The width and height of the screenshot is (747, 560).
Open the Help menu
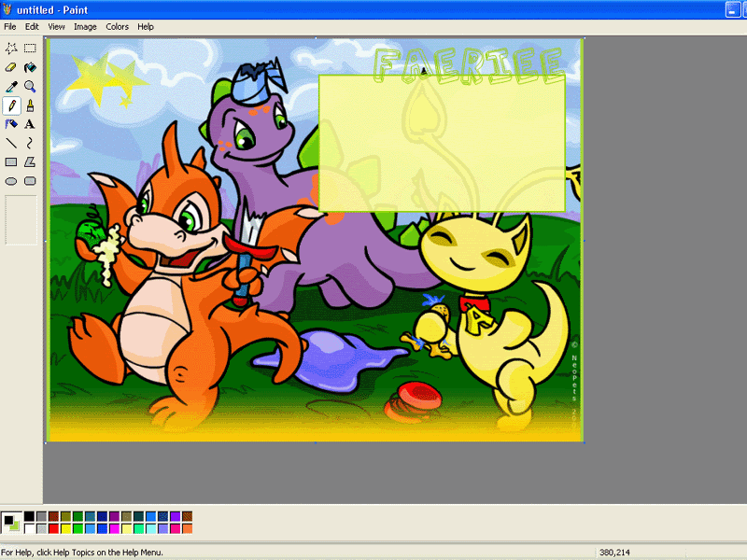146,27
